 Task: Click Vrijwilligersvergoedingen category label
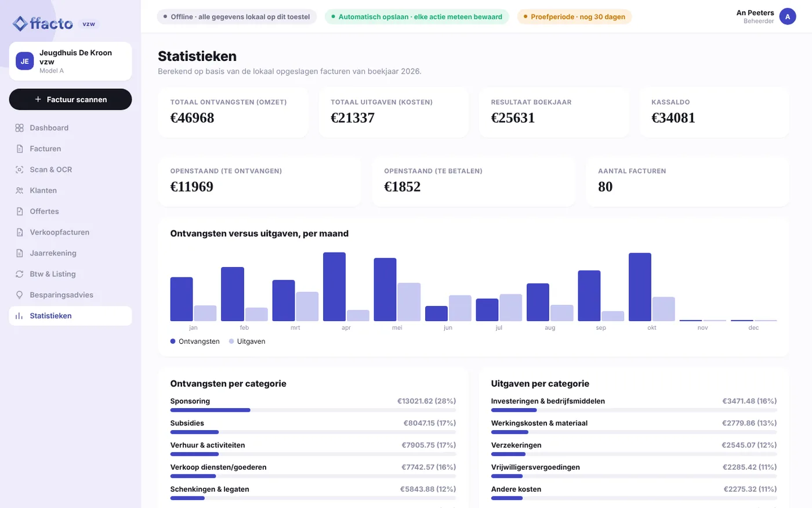pos(535,467)
